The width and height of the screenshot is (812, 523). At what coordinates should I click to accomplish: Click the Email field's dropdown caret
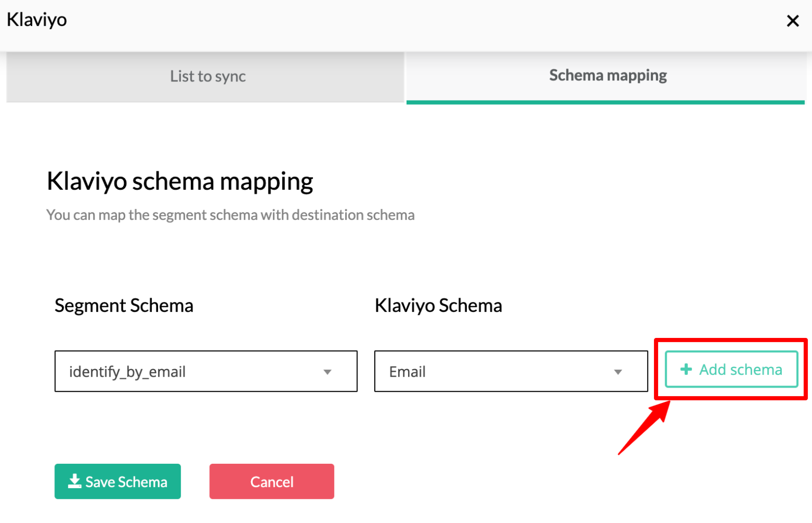click(x=618, y=372)
